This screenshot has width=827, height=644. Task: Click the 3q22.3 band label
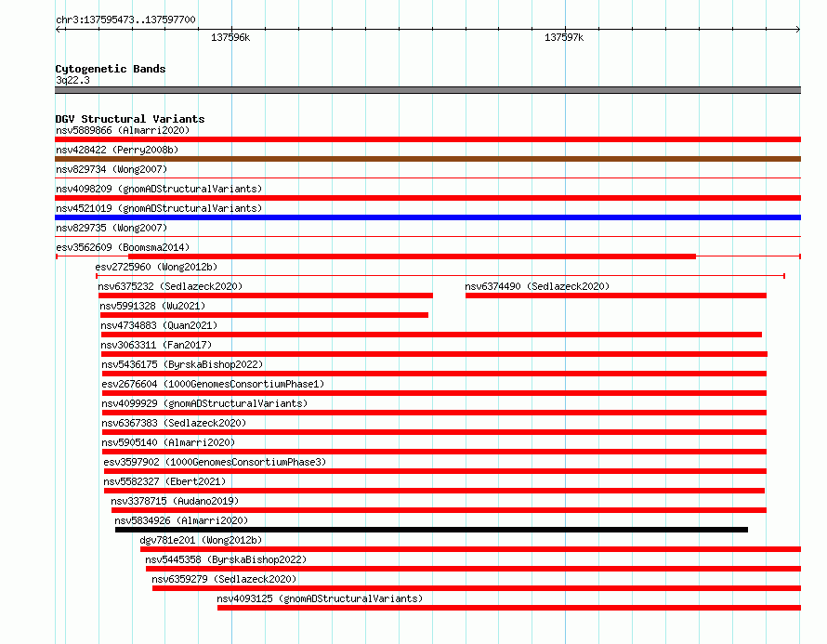(x=72, y=80)
